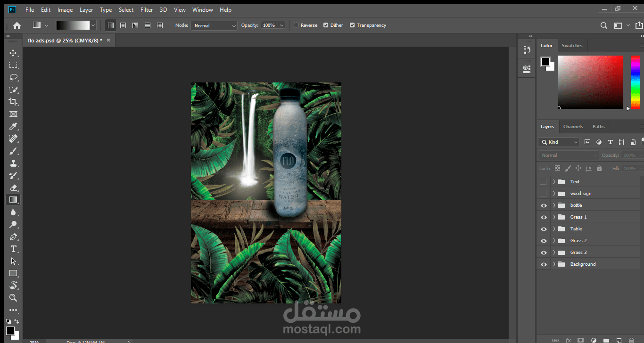Choose the Linear Gradient style
The height and width of the screenshot is (343, 644).
pyautogui.click(x=111, y=25)
